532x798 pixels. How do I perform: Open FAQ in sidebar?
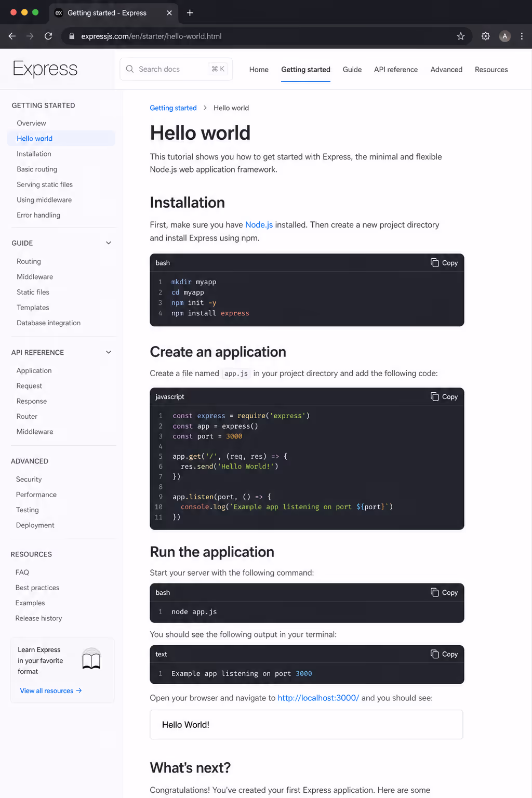[x=22, y=572]
